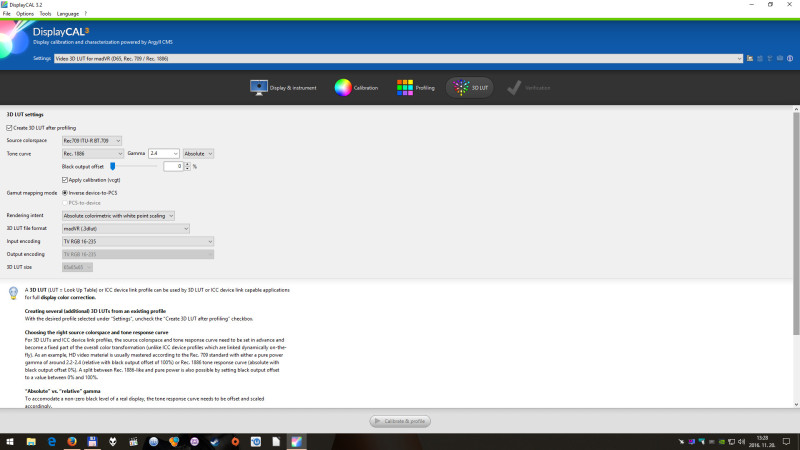The height and width of the screenshot is (450, 800).
Task: Click the clapperboard media app taskbar icon
Action: coord(133,442)
